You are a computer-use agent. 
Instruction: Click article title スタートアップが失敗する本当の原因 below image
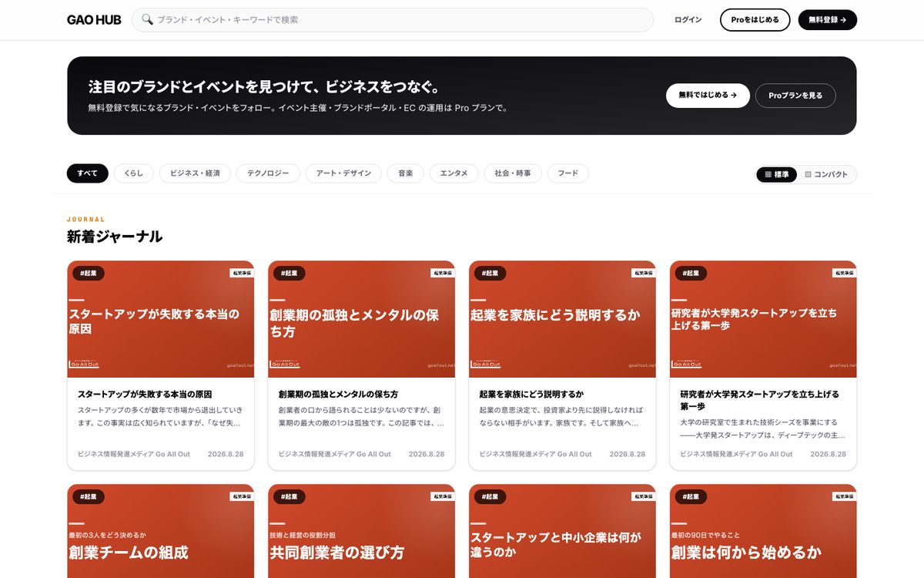[145, 394]
